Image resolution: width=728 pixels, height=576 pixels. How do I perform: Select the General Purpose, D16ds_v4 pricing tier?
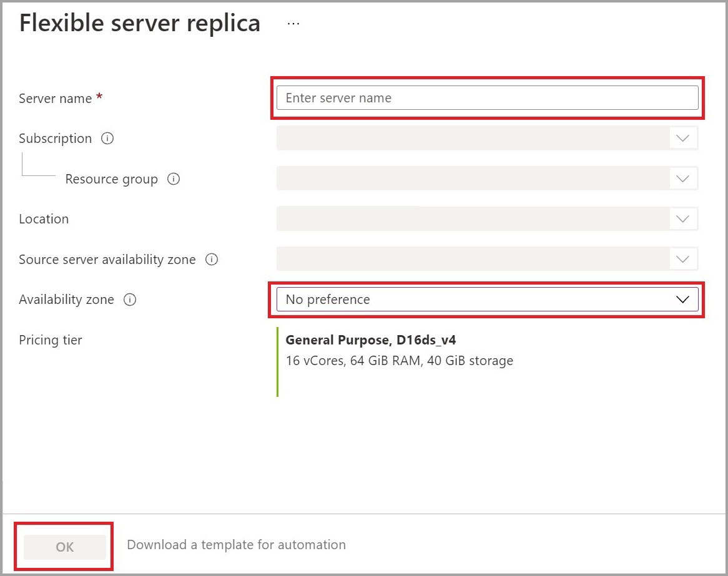click(x=371, y=340)
